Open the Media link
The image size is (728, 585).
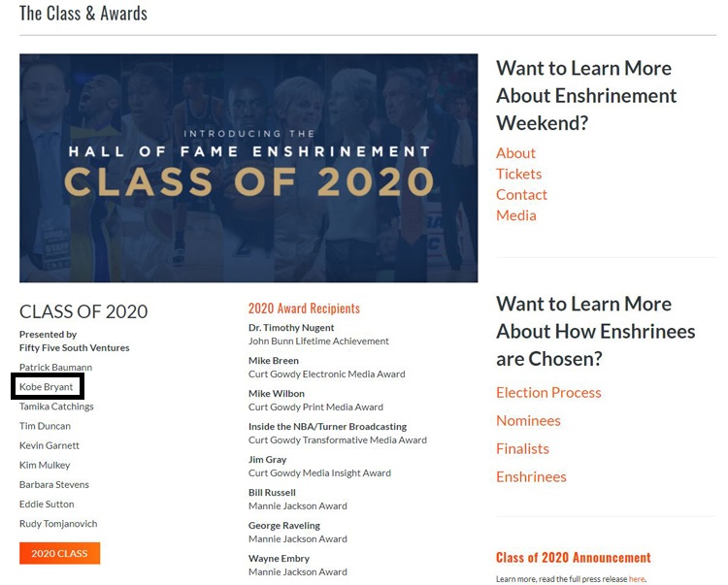(x=515, y=215)
